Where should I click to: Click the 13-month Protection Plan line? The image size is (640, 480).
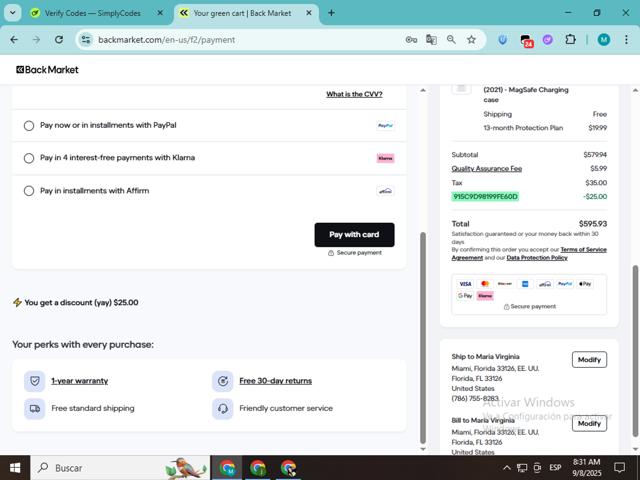click(545, 128)
